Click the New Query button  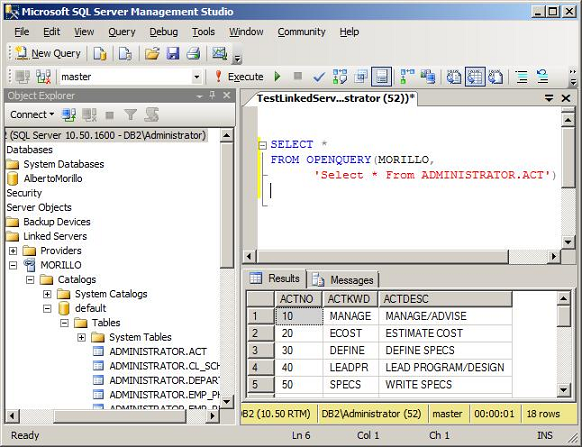48,53
